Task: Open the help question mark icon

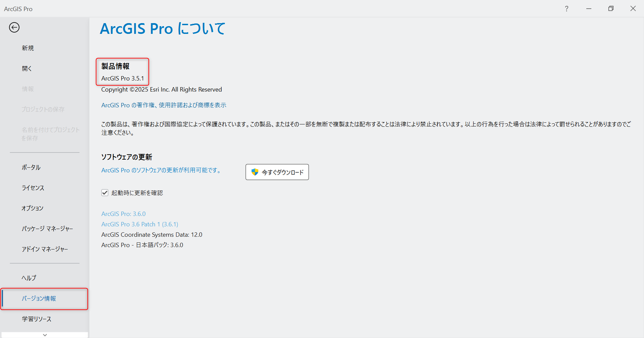Action: click(x=566, y=9)
